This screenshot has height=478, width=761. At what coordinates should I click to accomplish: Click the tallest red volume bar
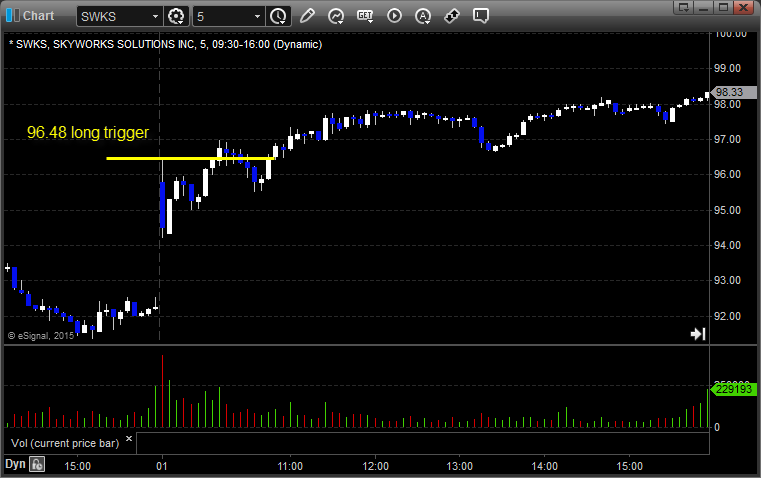[162, 391]
